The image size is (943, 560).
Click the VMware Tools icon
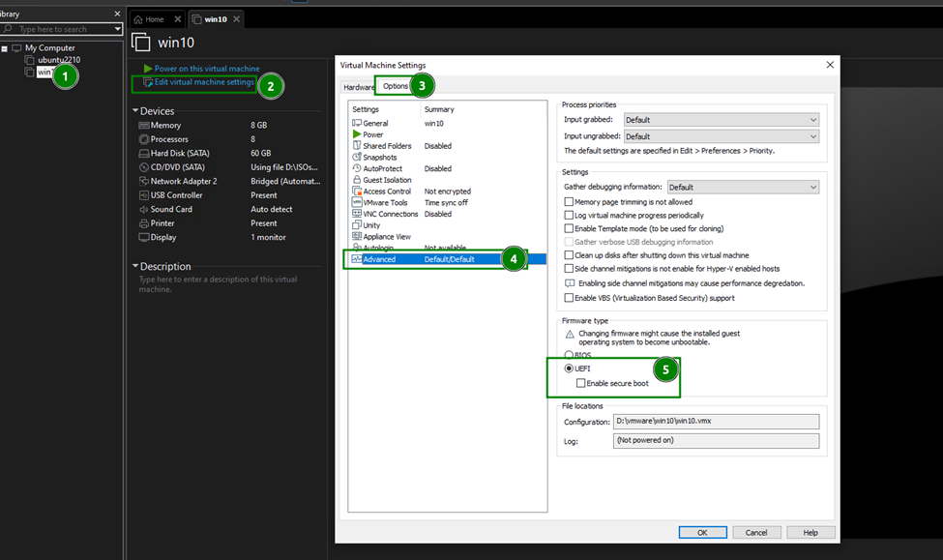pyautogui.click(x=357, y=202)
